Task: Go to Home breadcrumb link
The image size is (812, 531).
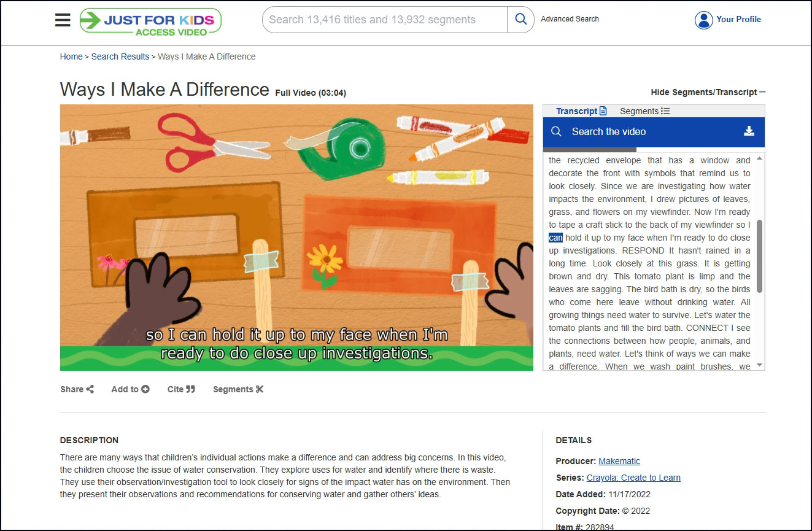Action: click(71, 56)
